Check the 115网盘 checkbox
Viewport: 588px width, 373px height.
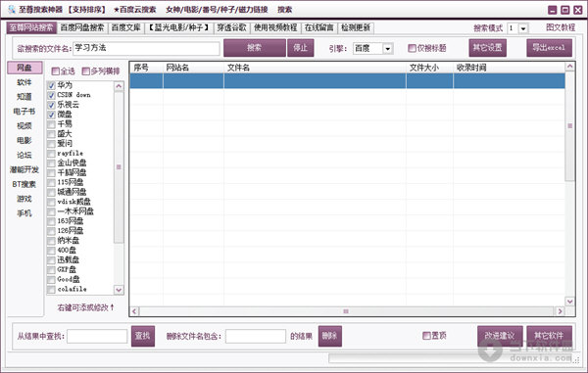coord(51,183)
